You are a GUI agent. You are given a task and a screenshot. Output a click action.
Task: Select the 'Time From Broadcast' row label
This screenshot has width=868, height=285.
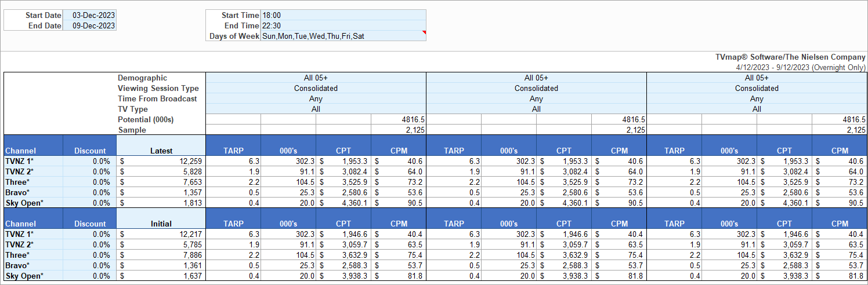point(157,98)
